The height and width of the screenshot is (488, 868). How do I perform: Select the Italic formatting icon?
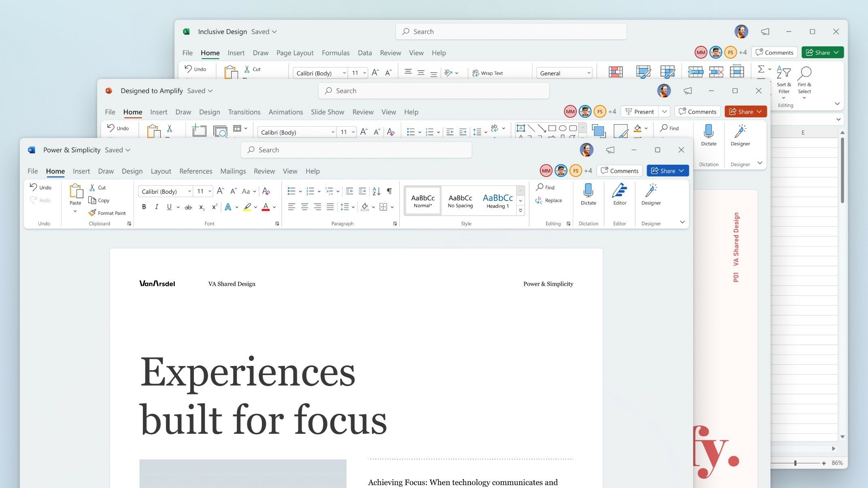(156, 207)
